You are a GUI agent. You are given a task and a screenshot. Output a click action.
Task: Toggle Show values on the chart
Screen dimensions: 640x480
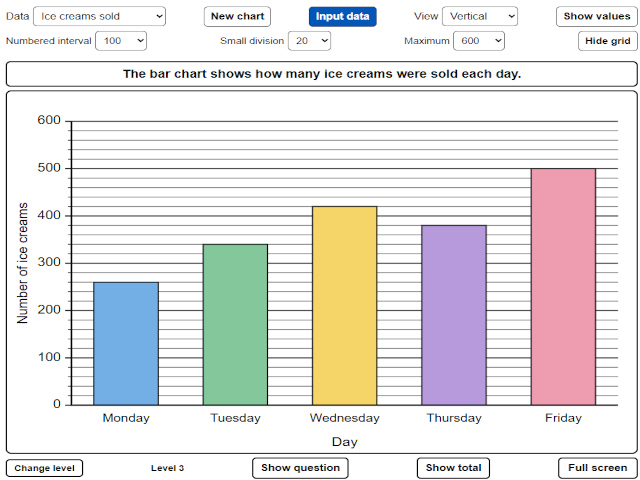597,16
